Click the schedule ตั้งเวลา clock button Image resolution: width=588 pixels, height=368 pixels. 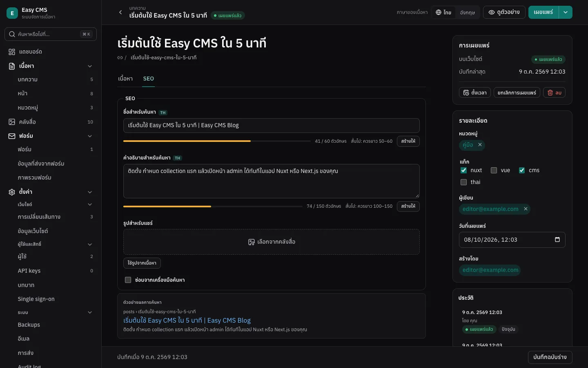[x=475, y=93]
